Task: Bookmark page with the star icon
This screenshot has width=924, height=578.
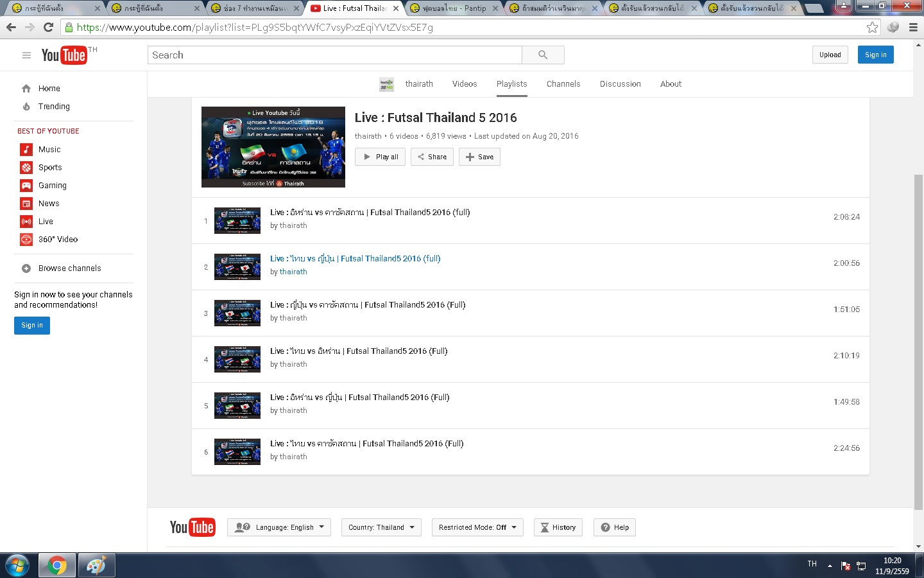Action: point(872,28)
